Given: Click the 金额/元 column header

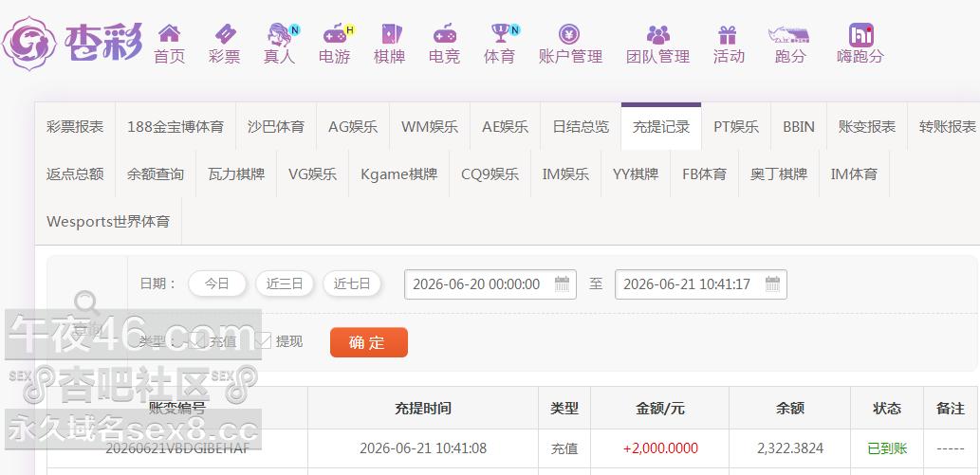Looking at the screenshot, I should coord(660,408).
